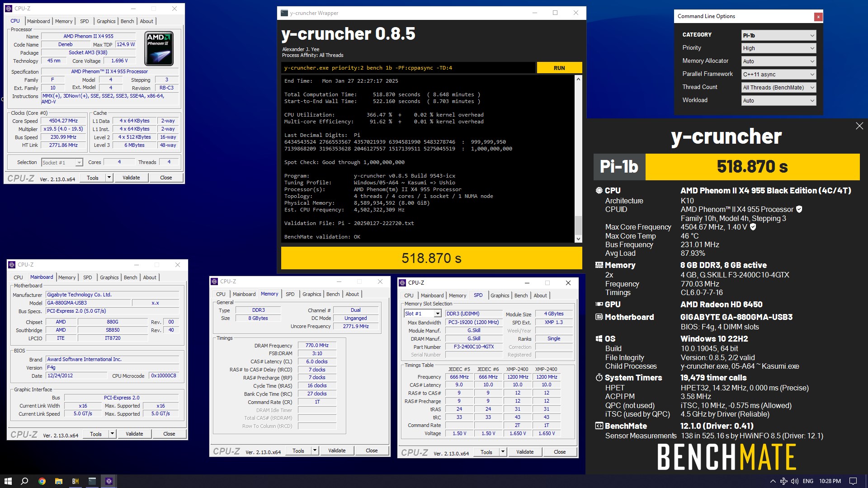Click DRAM Frequency value 770.0 MHz

coord(317,345)
